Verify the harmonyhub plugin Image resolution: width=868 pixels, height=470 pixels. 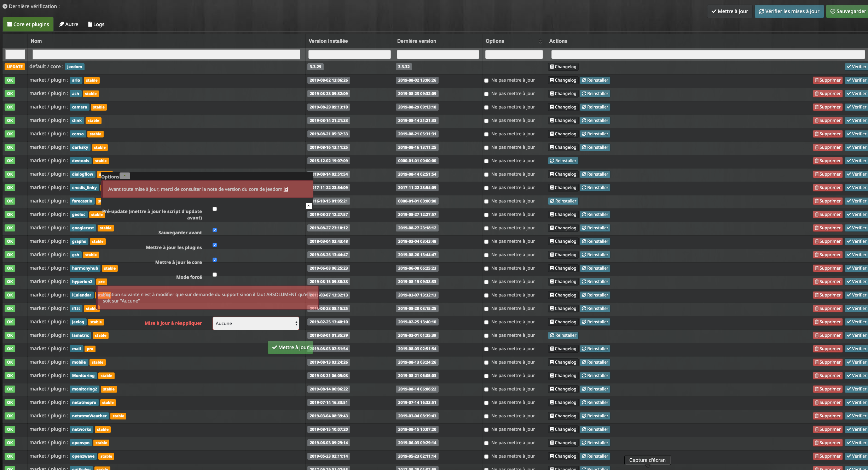[x=856, y=268]
